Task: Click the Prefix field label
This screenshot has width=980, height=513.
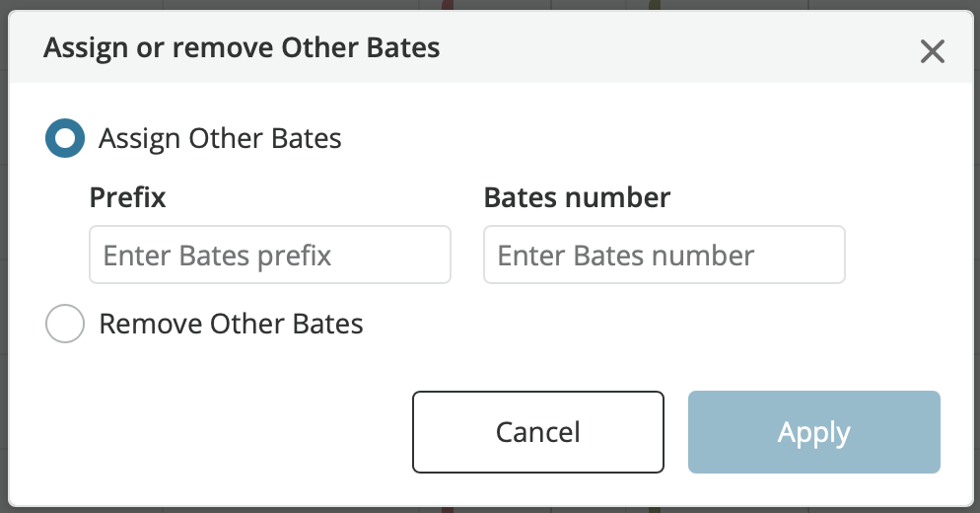Action: [127, 197]
